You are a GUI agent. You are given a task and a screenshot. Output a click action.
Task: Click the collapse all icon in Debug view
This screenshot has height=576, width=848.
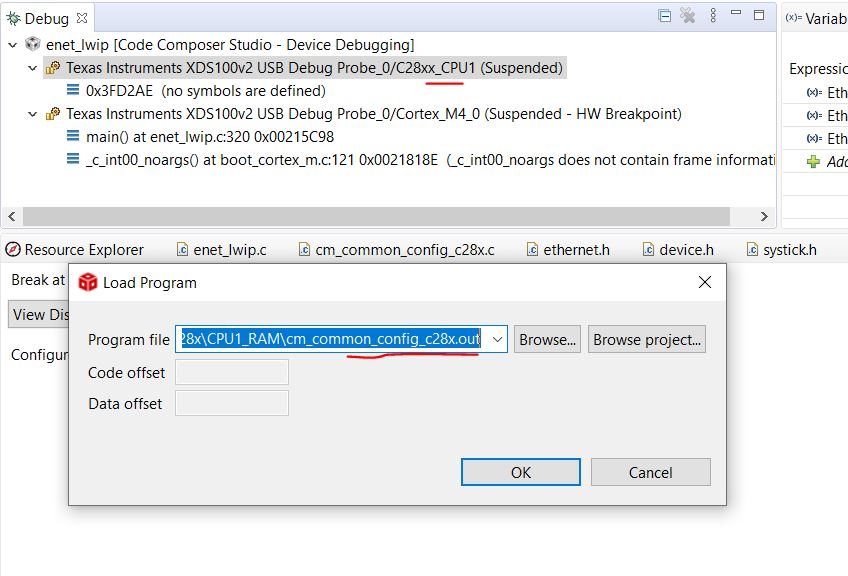(665, 16)
